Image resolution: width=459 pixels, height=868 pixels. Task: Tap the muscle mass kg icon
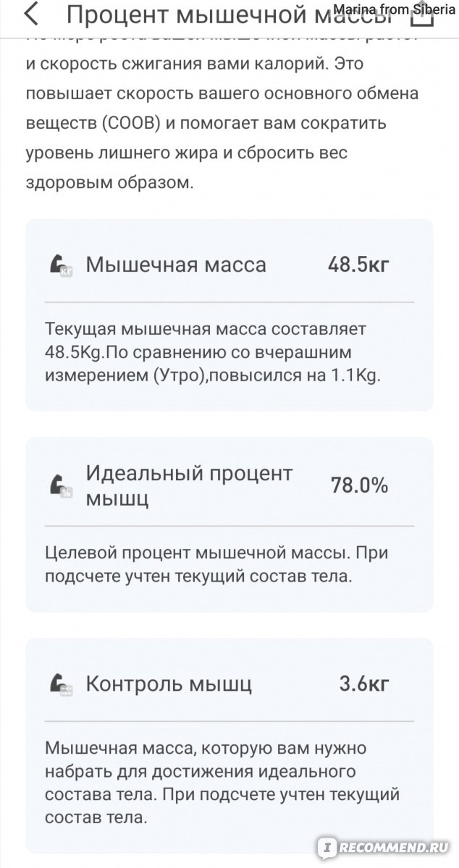coord(61,265)
